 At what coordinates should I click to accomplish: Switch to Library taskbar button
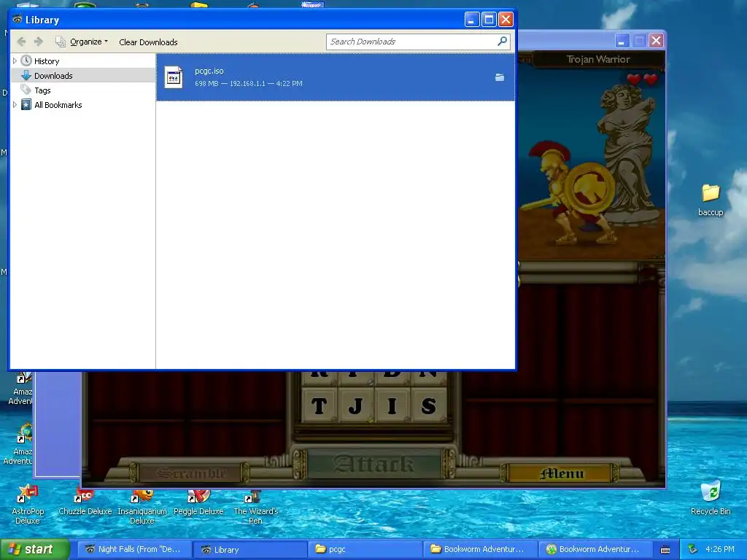click(x=249, y=549)
